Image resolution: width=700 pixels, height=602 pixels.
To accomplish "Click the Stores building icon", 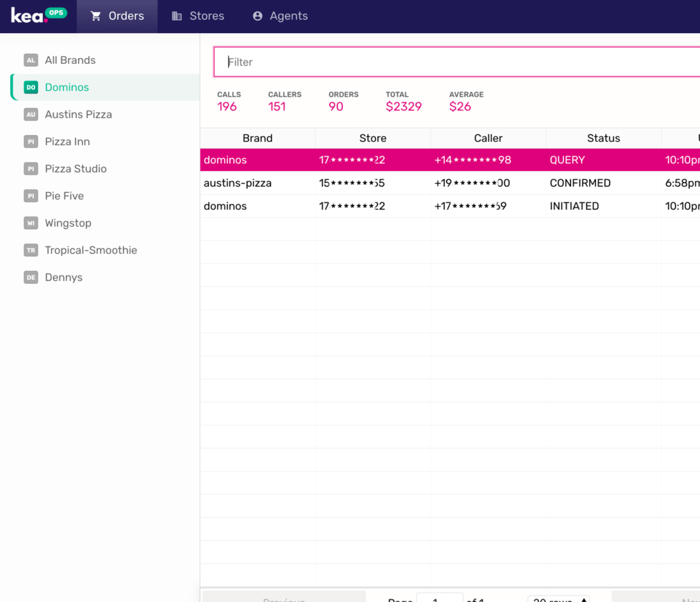I will [x=177, y=16].
